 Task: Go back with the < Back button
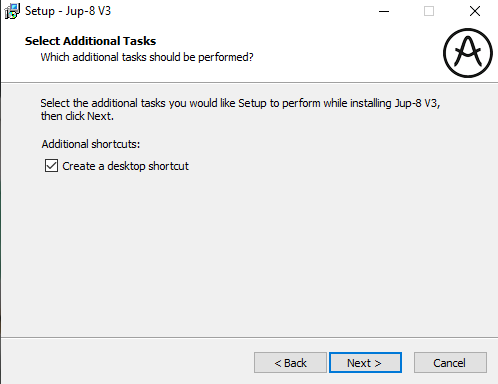[290, 363]
